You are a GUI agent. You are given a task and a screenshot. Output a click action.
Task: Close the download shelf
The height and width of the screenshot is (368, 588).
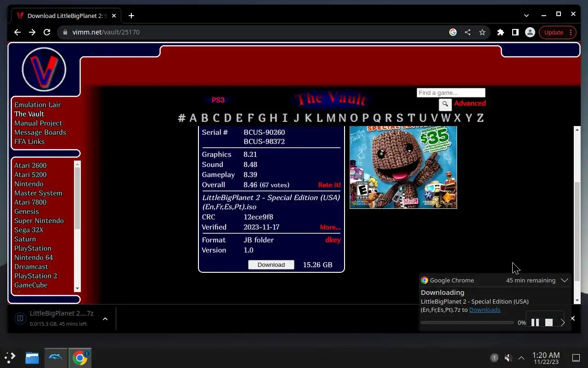(x=572, y=318)
